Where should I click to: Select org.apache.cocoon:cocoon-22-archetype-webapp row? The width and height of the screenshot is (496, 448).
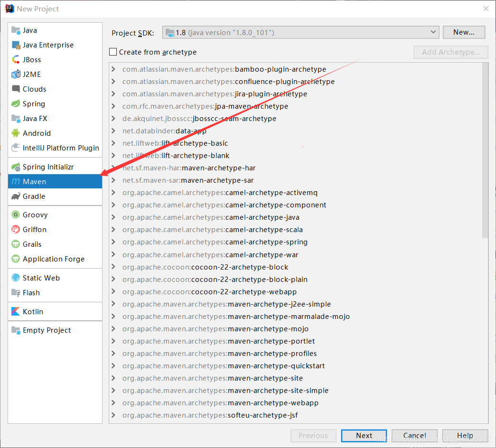pyautogui.click(x=299, y=292)
